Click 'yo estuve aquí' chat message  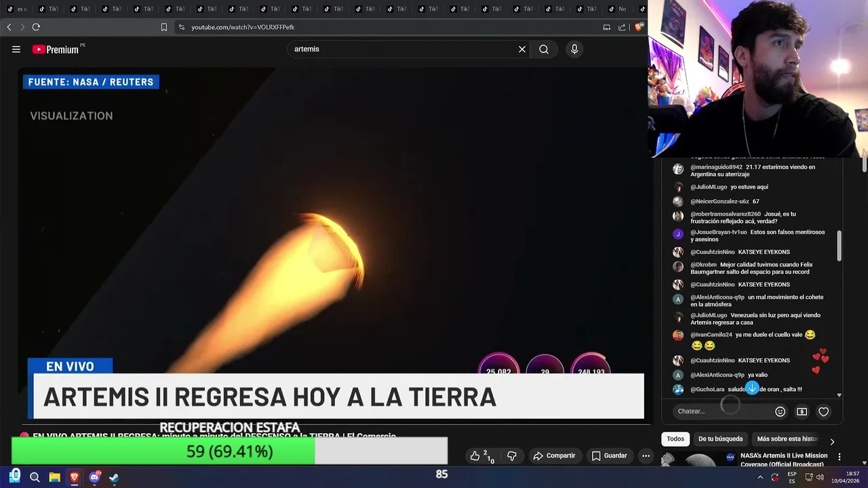[749, 187]
